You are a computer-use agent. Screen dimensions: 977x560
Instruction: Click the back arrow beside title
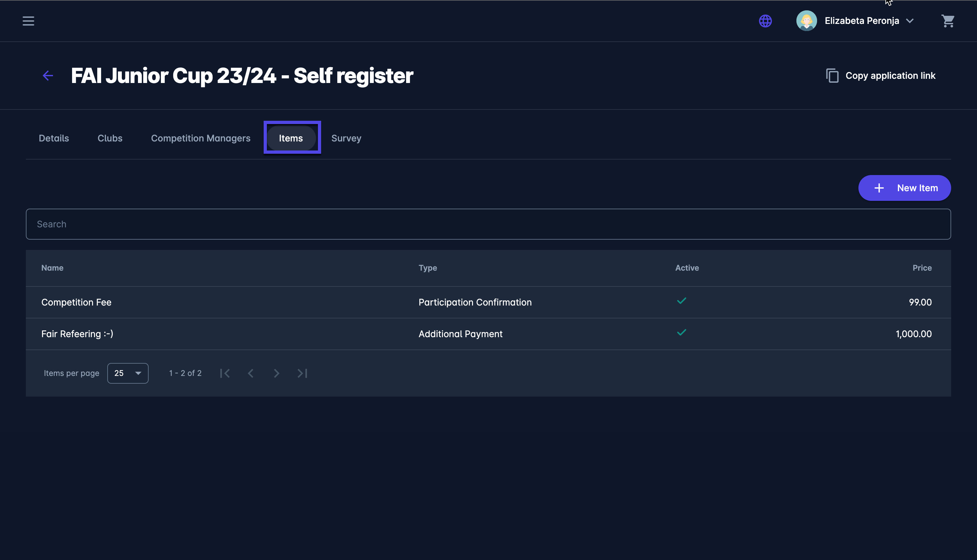point(48,75)
